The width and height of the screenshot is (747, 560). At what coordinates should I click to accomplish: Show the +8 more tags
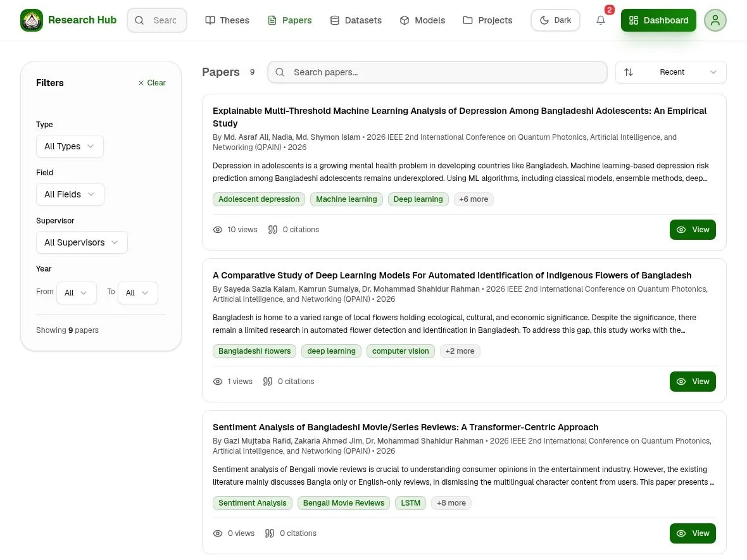451,503
